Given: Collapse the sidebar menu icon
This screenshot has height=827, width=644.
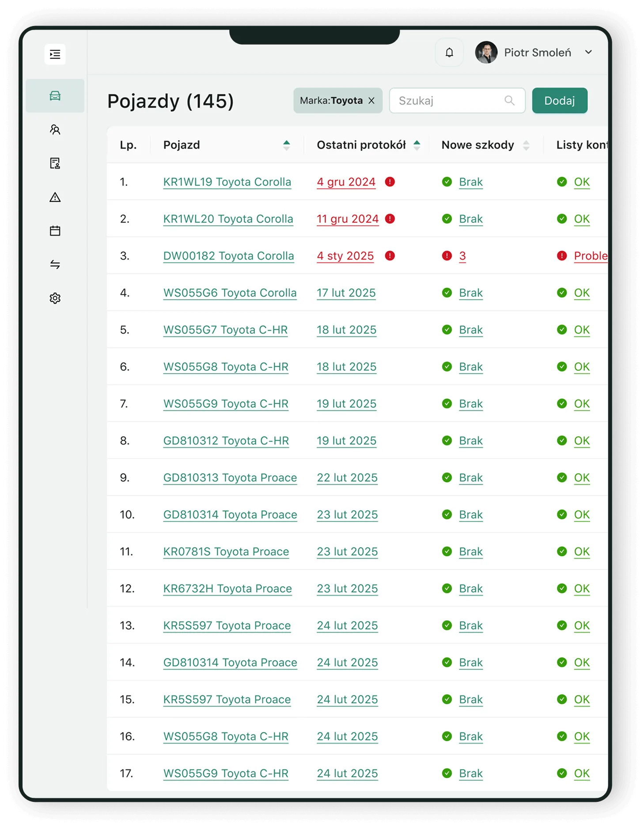Looking at the screenshot, I should click(x=55, y=54).
